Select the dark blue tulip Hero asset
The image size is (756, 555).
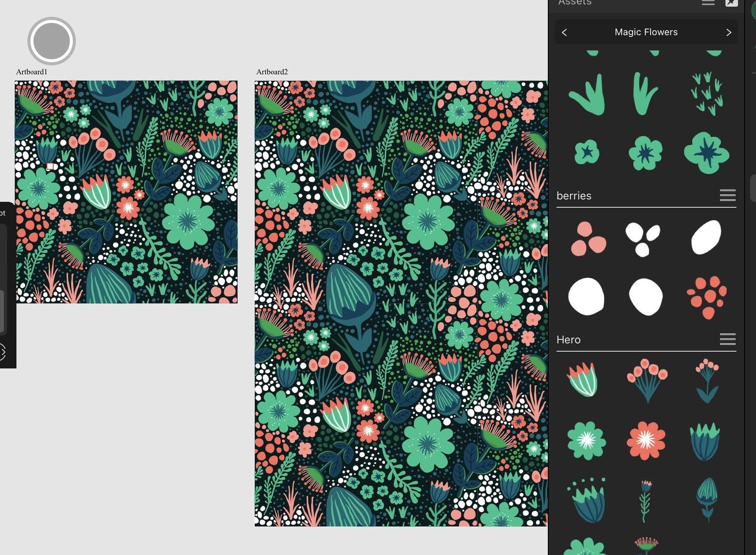705,441
